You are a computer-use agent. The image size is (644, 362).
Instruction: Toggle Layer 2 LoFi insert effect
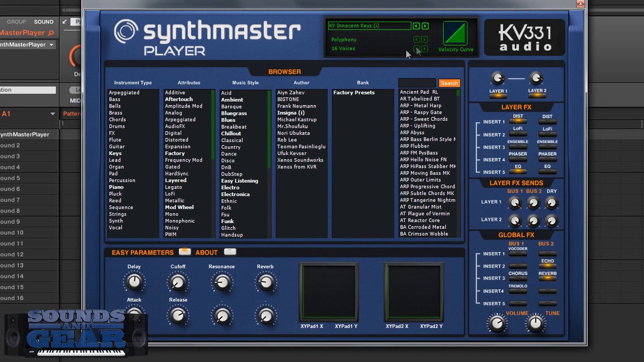tap(547, 134)
